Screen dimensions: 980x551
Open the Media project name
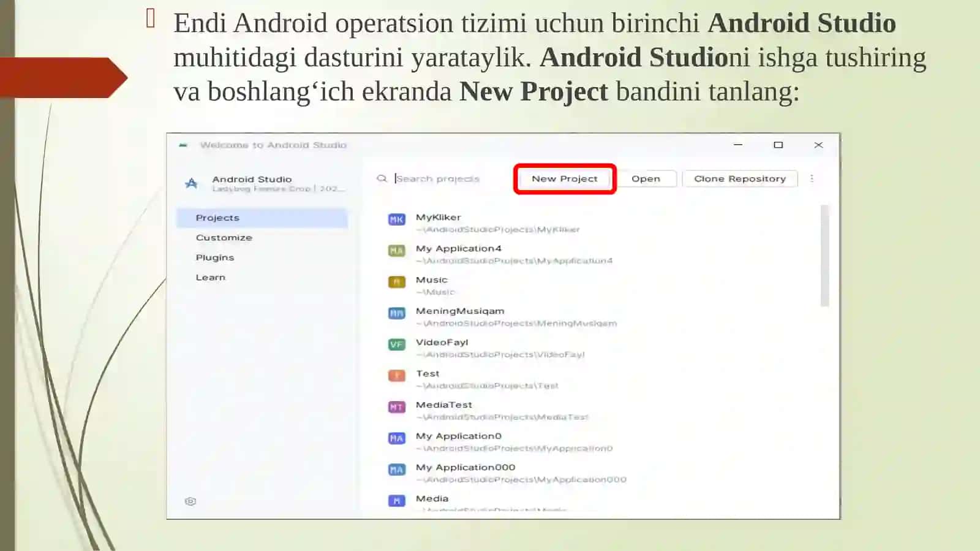(x=432, y=498)
